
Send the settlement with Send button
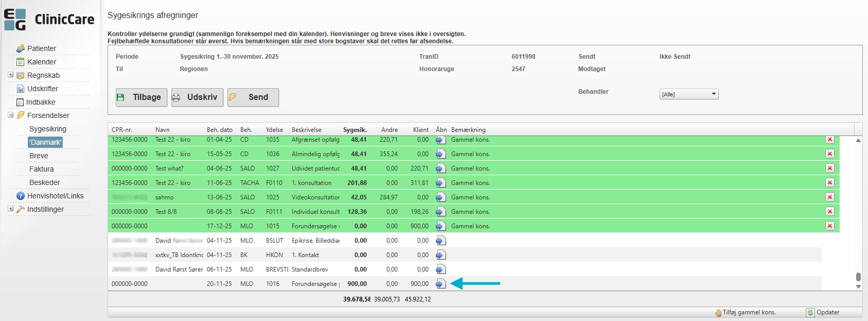pos(253,97)
